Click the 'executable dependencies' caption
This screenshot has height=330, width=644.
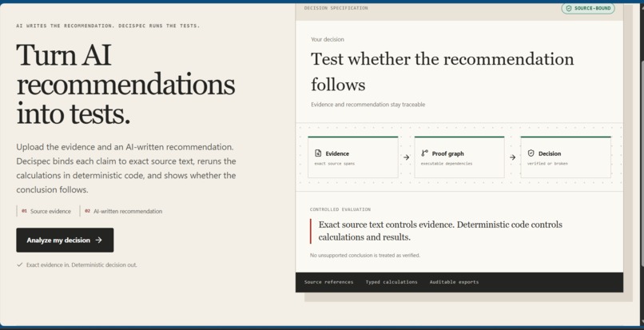pyautogui.click(x=447, y=164)
